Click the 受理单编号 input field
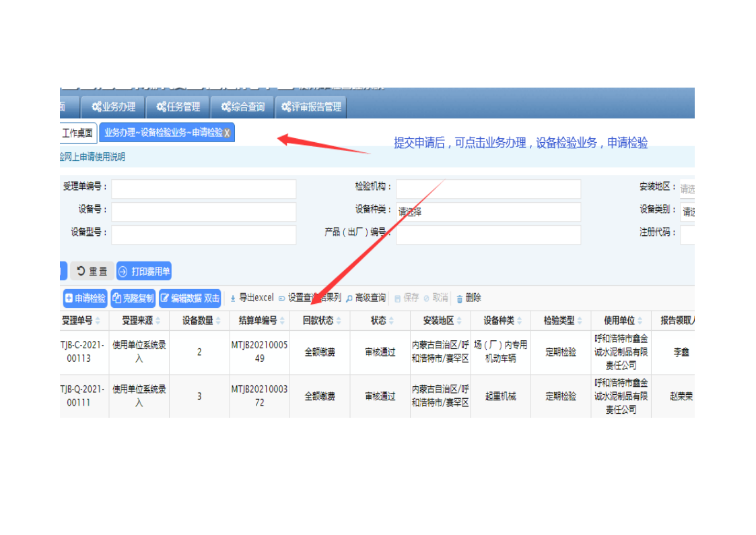The width and height of the screenshot is (756, 535). [x=203, y=189]
